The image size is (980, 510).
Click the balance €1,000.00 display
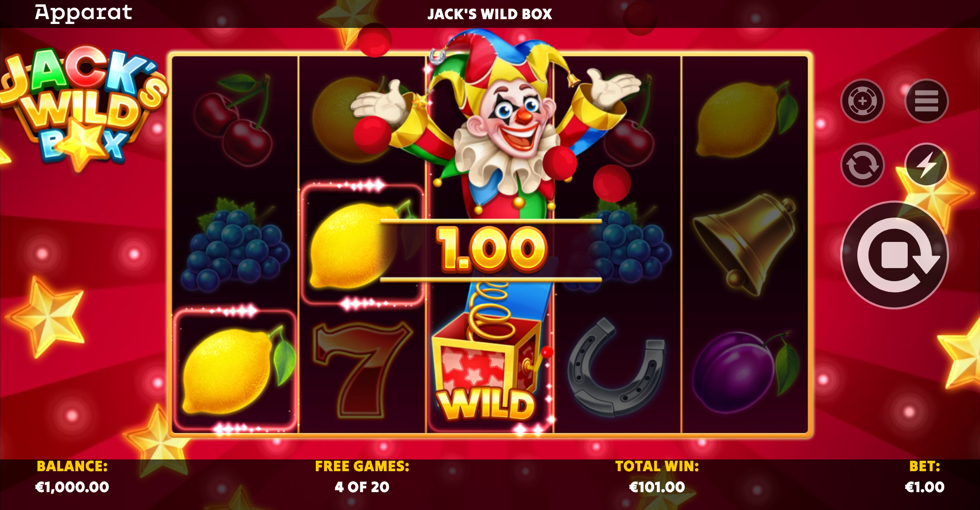click(x=72, y=487)
